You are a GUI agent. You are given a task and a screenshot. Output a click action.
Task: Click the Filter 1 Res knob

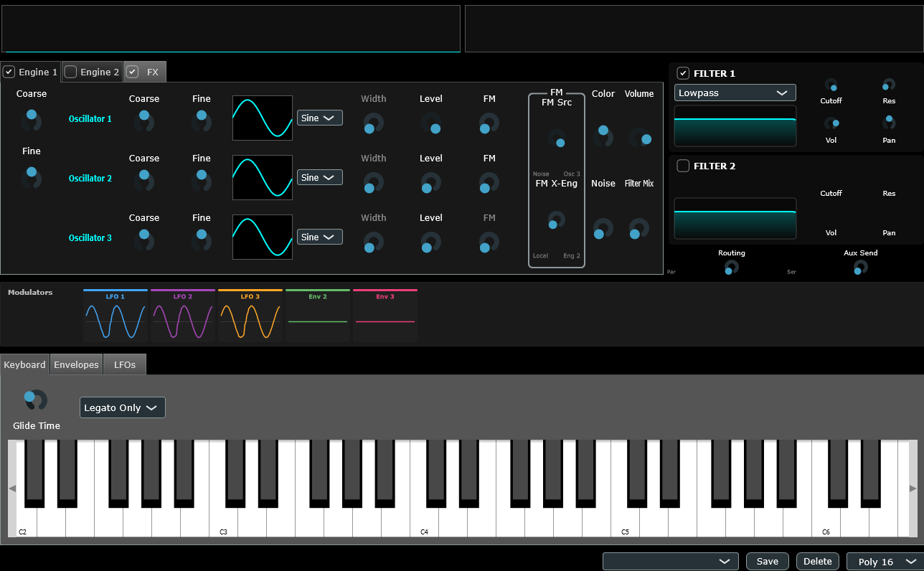pyautogui.click(x=889, y=85)
